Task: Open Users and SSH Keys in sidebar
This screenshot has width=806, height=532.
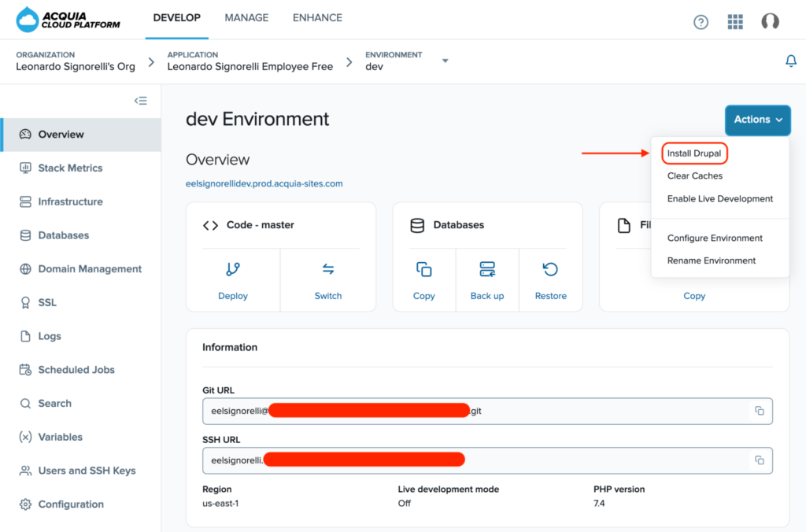Action: point(81,471)
